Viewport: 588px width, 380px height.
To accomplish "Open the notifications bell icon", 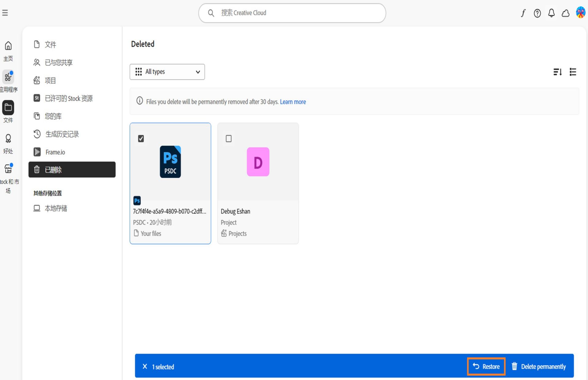I will [x=551, y=13].
